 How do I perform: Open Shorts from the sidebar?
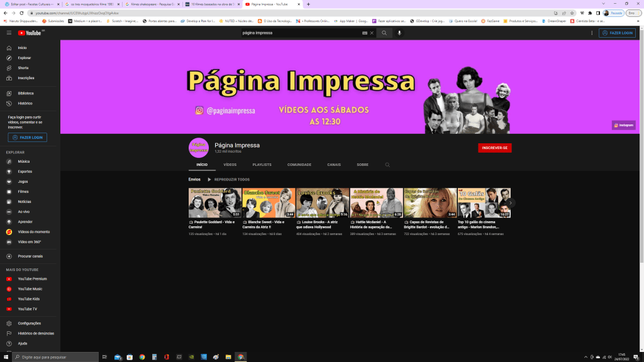coord(23,68)
